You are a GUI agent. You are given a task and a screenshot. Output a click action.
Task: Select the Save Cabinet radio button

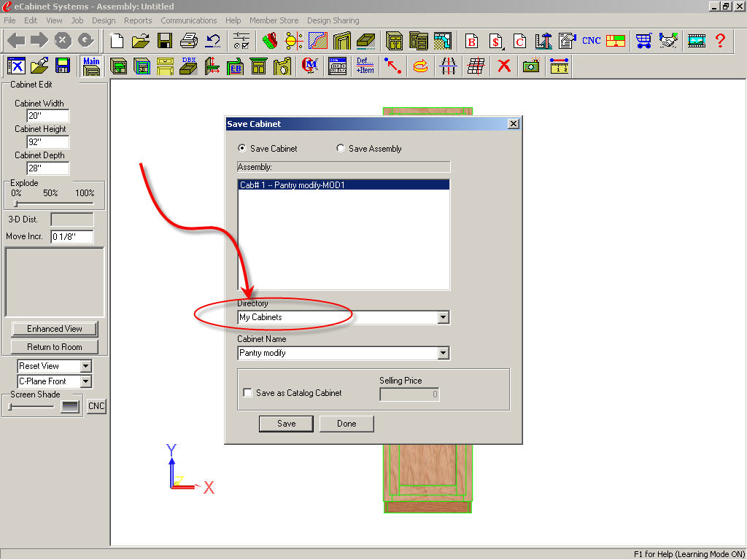[242, 148]
